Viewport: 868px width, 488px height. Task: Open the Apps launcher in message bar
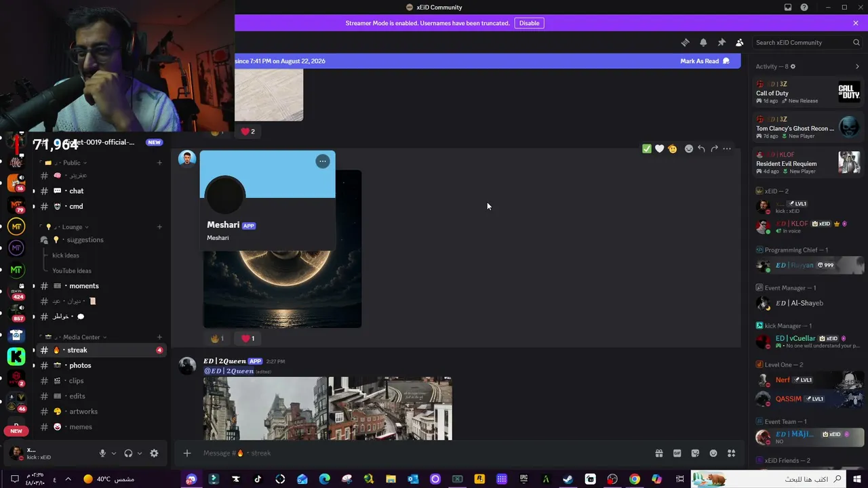[x=731, y=453]
